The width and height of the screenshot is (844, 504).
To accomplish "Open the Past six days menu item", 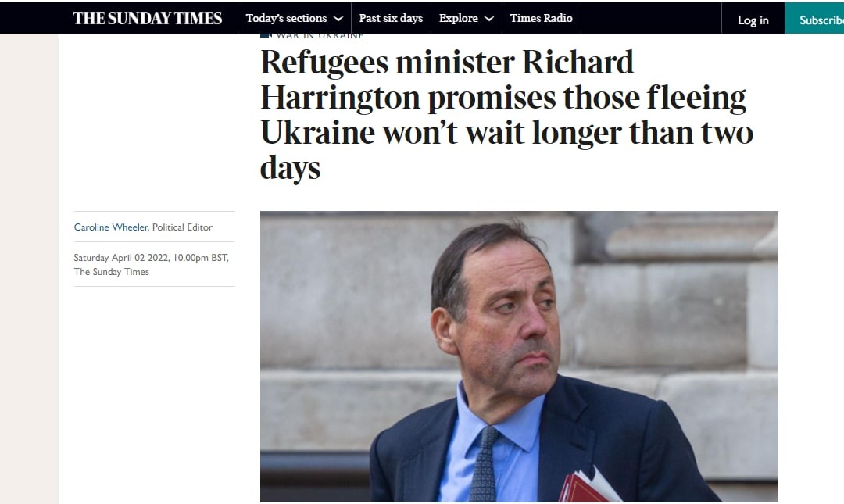I will tap(391, 18).
